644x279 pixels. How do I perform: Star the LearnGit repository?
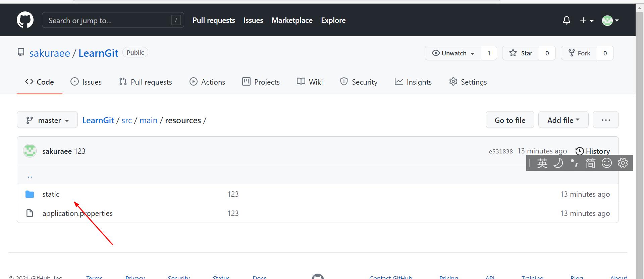pos(521,53)
